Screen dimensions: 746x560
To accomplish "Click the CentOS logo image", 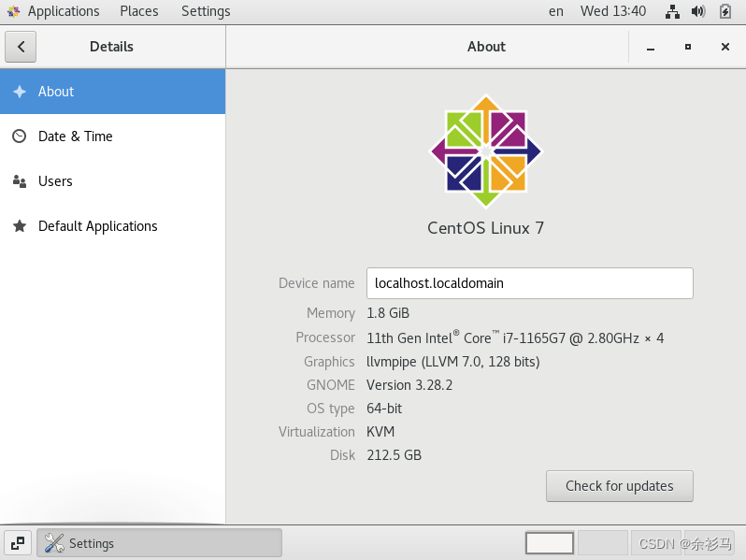I will pos(486,151).
